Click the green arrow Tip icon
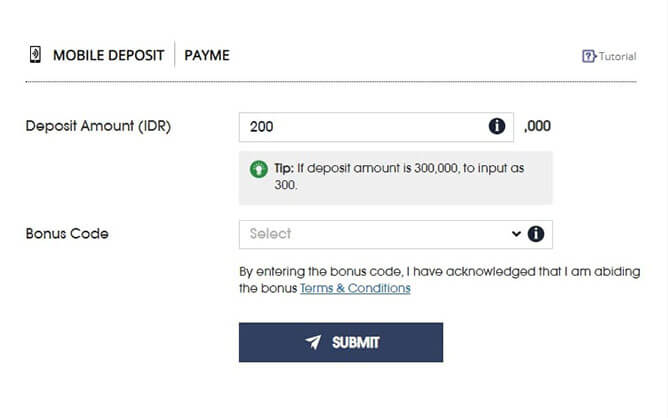The height and width of the screenshot is (418, 668). [x=258, y=168]
